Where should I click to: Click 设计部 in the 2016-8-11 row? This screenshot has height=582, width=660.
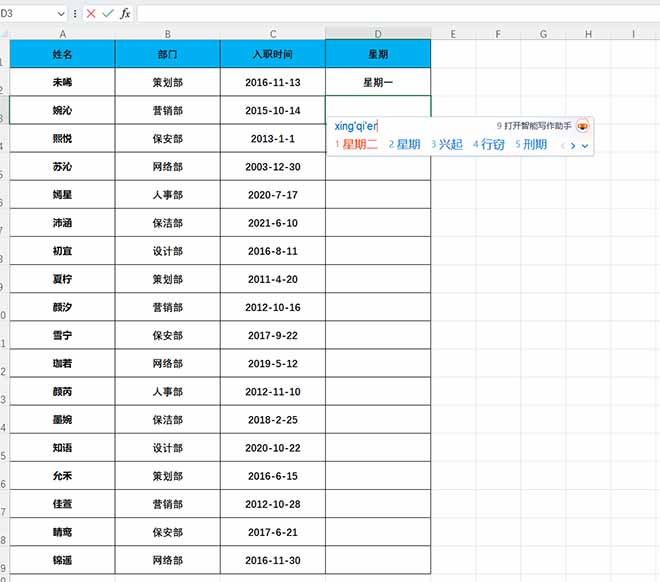(168, 251)
